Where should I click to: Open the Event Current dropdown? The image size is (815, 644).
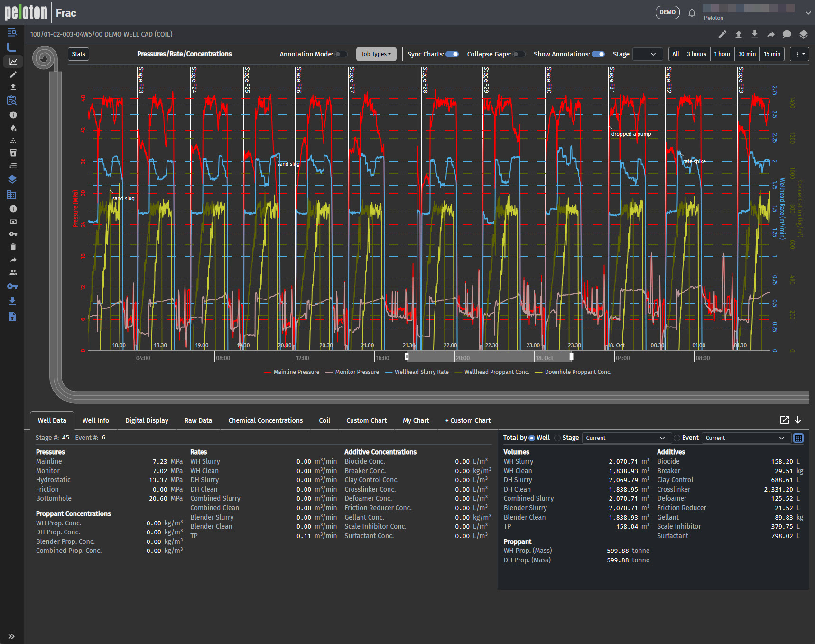click(745, 438)
